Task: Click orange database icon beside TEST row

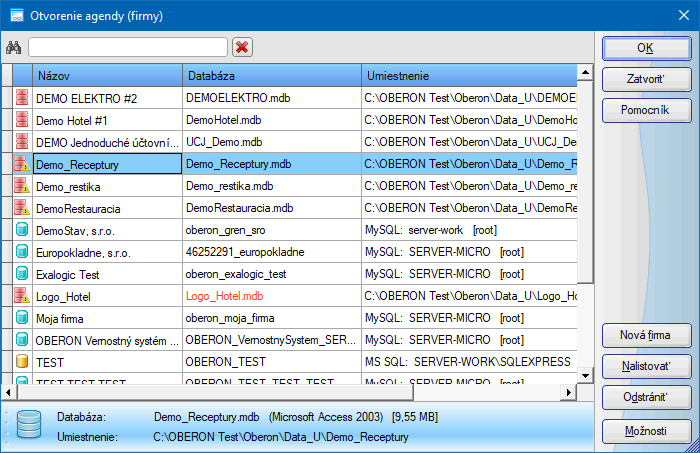Action: pyautogui.click(x=22, y=361)
